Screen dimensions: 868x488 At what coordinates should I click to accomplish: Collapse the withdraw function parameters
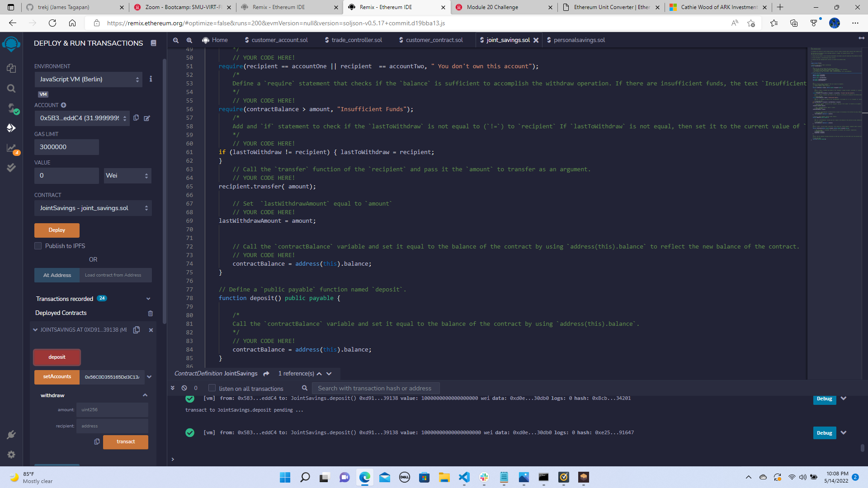(145, 395)
